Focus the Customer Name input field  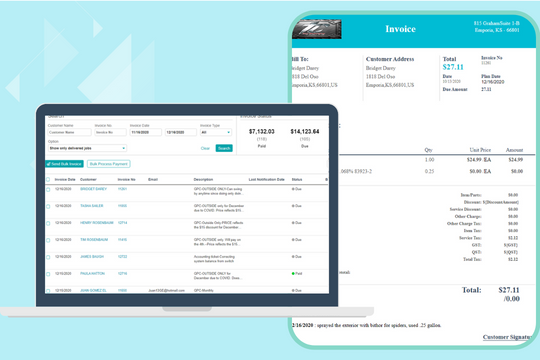[x=70, y=132]
